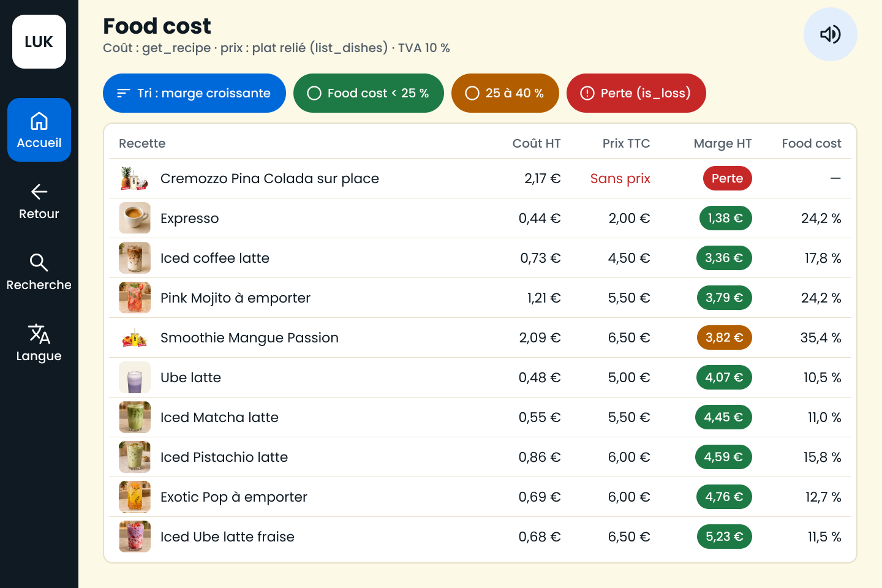The width and height of the screenshot is (882, 588).
Task: Toggle the Food cost < 25 % filter
Action: 368,93
